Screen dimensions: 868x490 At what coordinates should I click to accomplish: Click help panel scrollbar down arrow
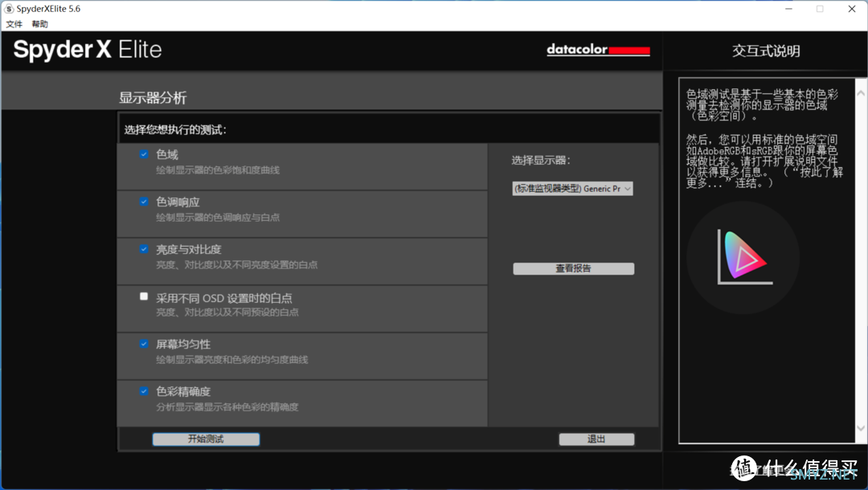[x=861, y=427]
